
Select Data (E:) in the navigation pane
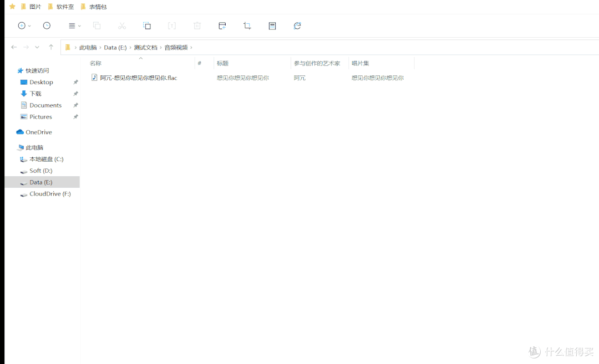tap(41, 182)
